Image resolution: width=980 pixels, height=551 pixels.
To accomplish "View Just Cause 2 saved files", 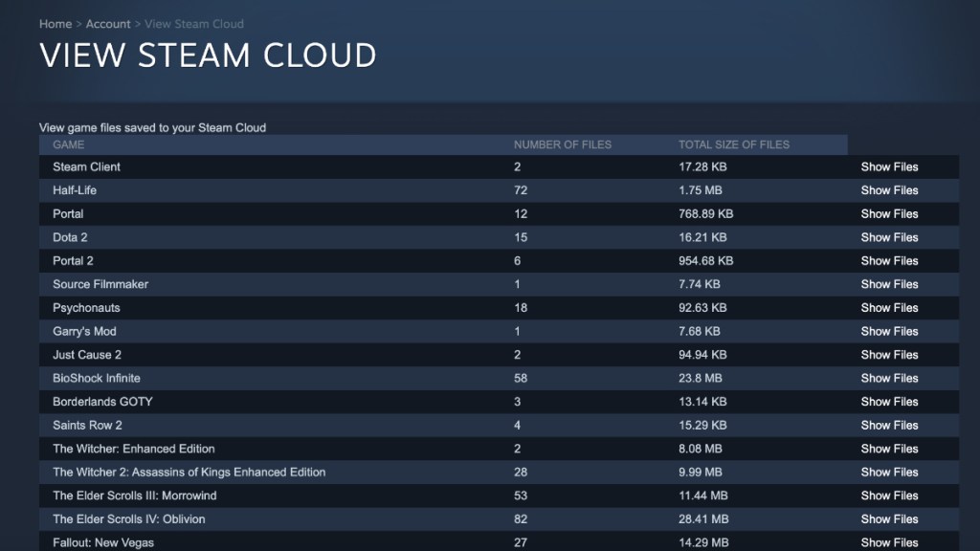I will tap(889, 355).
